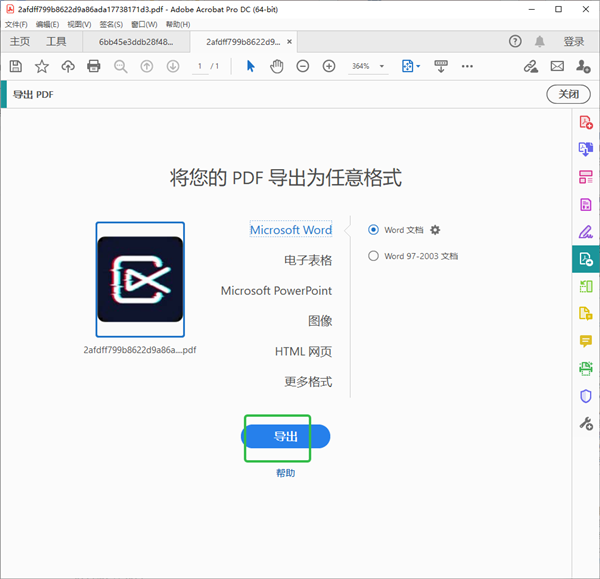This screenshot has width=600, height=579.
Task: Open the 文件(F) menu
Action: (16, 24)
